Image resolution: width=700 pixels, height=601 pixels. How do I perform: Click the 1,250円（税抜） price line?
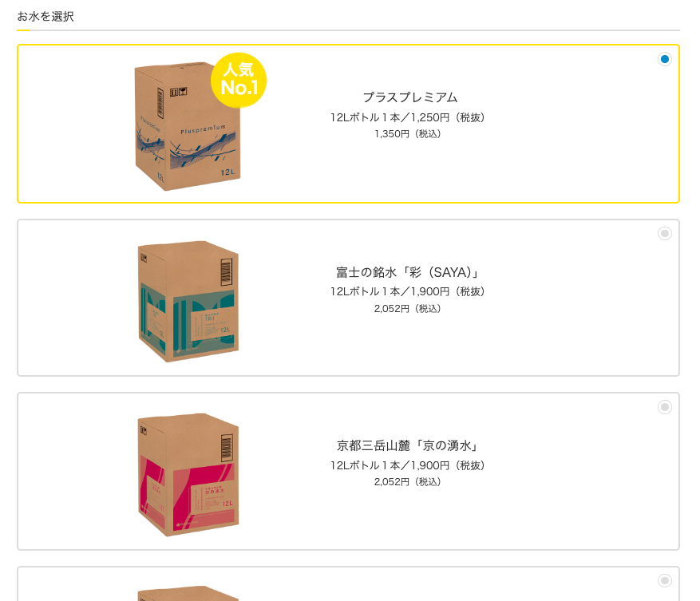click(408, 117)
